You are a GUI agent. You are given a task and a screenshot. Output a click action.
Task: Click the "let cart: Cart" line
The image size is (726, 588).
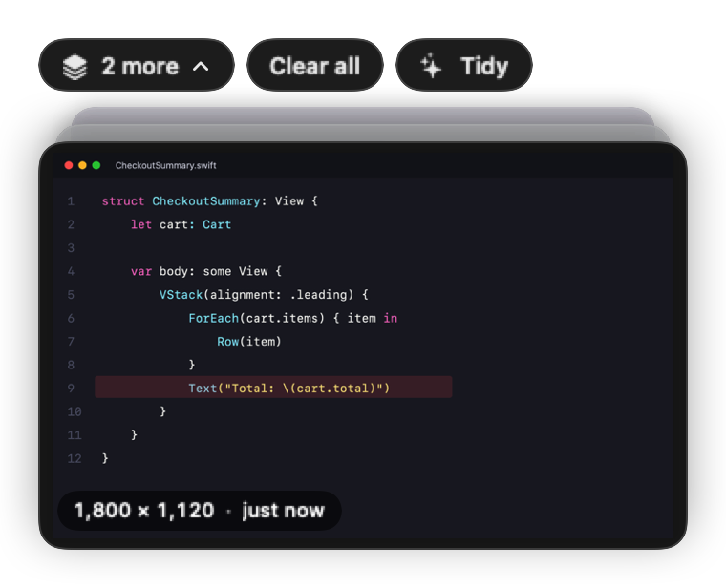[181, 225]
